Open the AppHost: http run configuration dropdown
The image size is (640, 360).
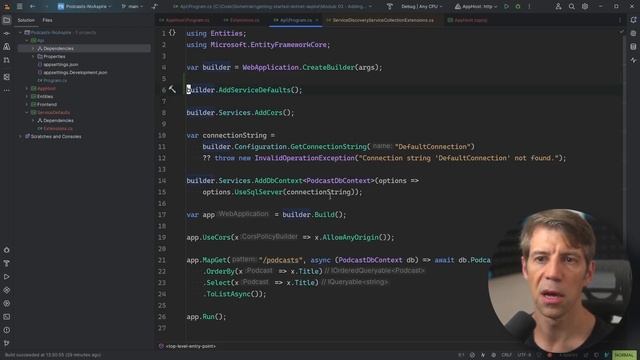point(476,7)
